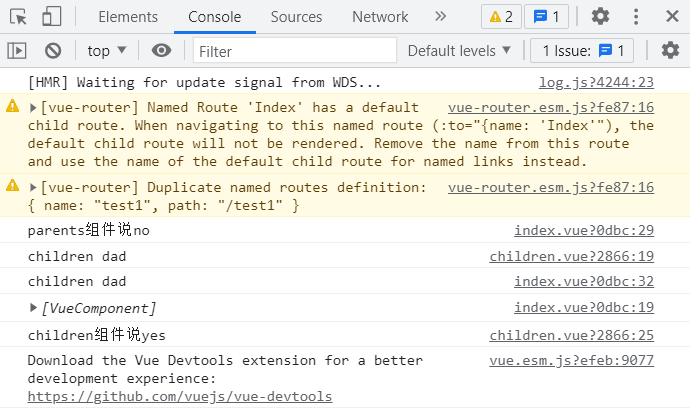Screen dimensions: 690x414
Task: Show the console sidebar
Action: [x=17, y=51]
